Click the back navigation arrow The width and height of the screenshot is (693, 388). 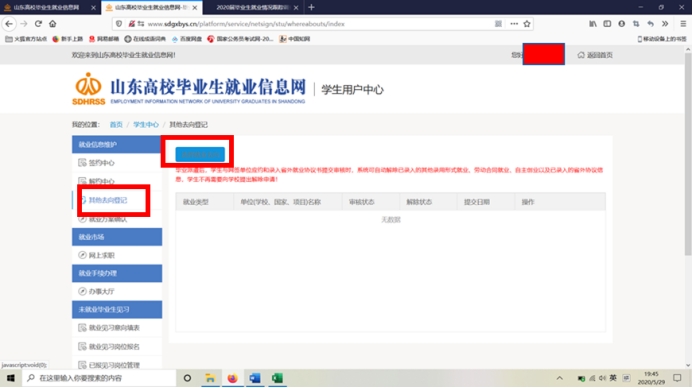tap(9, 24)
